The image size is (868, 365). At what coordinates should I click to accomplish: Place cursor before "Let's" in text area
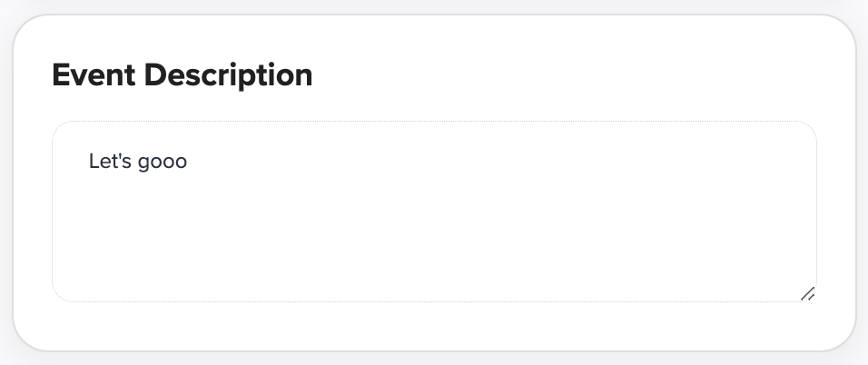[x=89, y=162]
